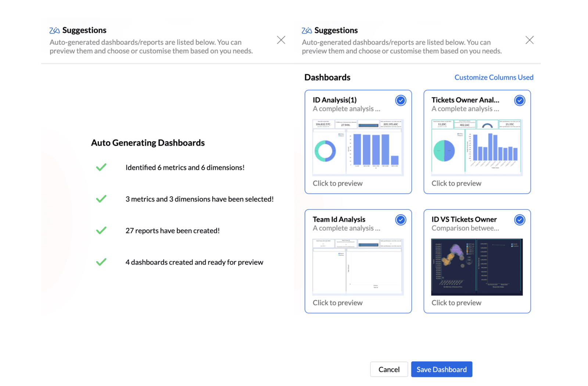588x386 pixels.
Task: Toggle the Tickets Owner Analysis selection checkmark
Action: click(520, 100)
